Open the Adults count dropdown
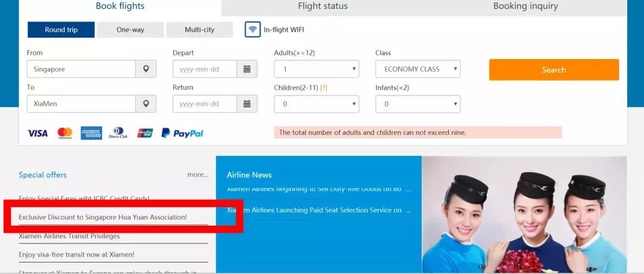 [317, 69]
